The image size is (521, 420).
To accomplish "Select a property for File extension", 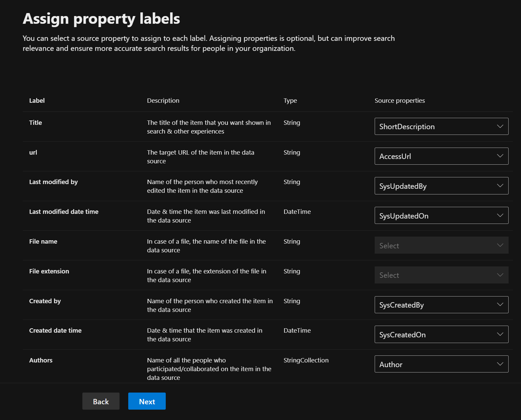I will pos(441,275).
